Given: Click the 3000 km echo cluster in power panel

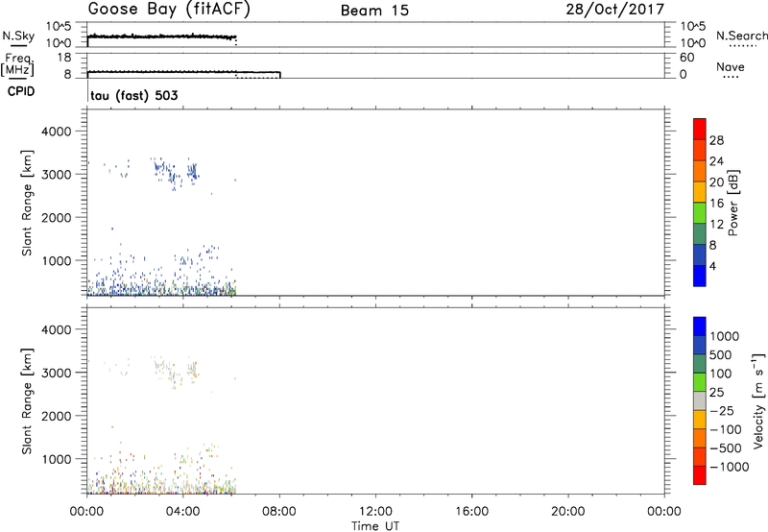Looking at the screenshot, I should [x=174, y=173].
